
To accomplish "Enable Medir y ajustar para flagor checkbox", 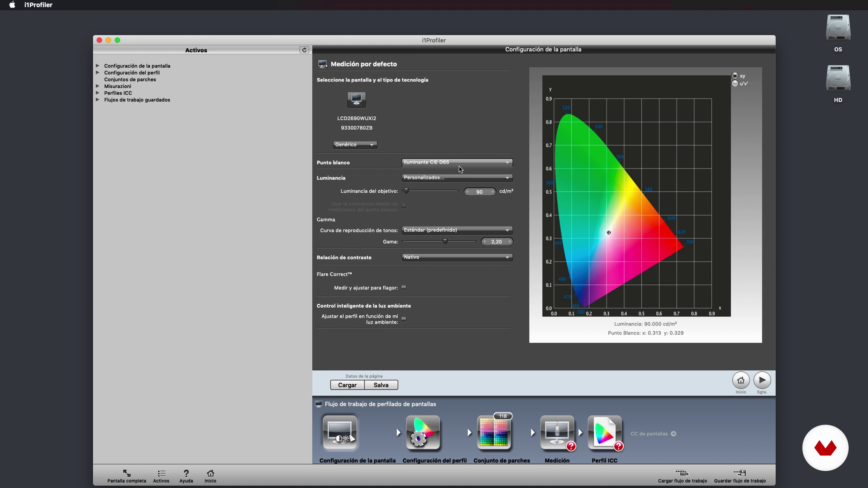I will pyautogui.click(x=404, y=288).
